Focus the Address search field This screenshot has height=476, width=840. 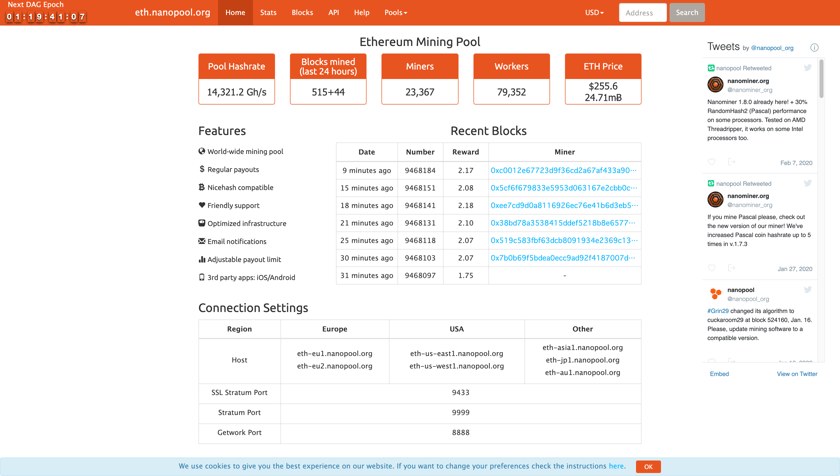[x=642, y=12]
